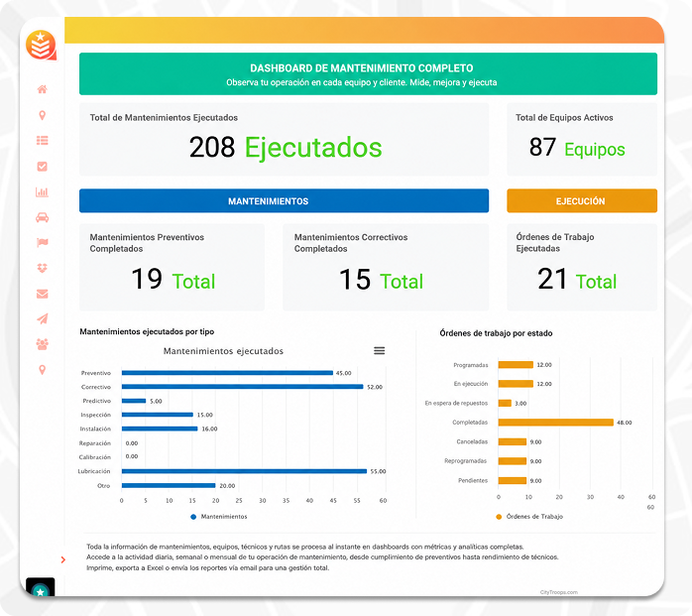Click the '87 Equipos' value
This screenshot has height=616, width=692.
point(577,148)
